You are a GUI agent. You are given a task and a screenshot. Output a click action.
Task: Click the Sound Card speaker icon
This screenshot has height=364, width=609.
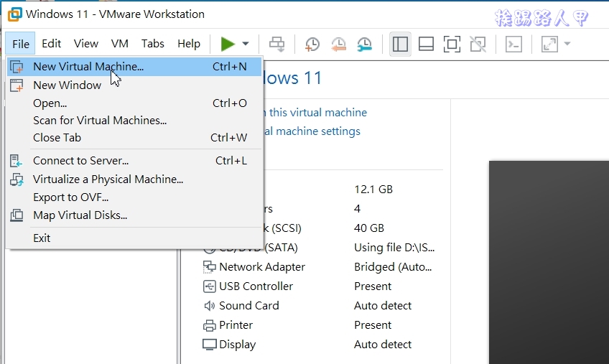(x=210, y=306)
